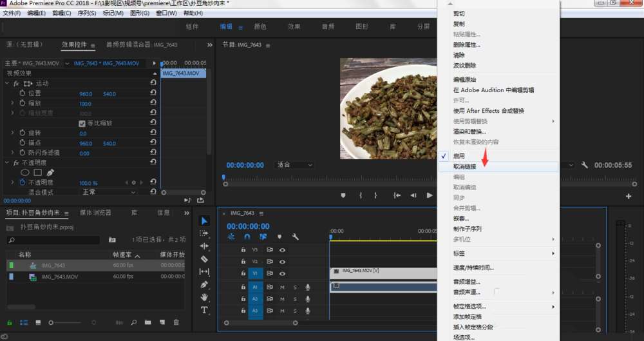Collapse the 运动 motion effect group

pyautogui.click(x=8, y=83)
